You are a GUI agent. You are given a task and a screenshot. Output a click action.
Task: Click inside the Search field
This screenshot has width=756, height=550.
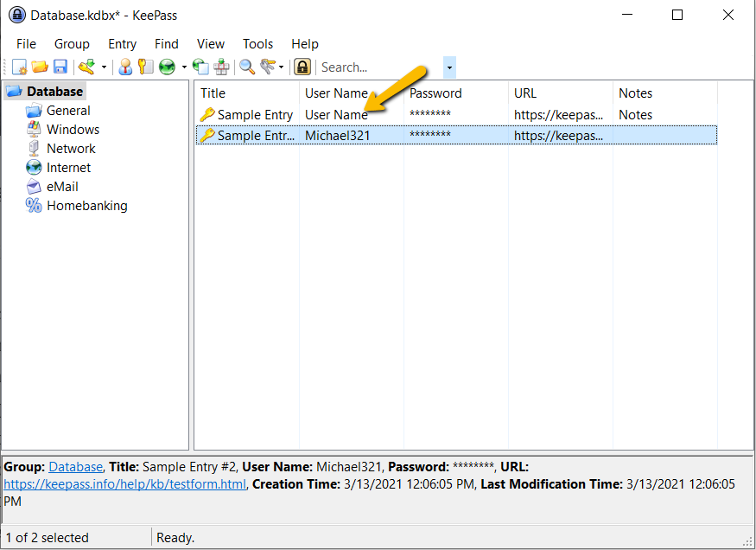click(x=372, y=67)
